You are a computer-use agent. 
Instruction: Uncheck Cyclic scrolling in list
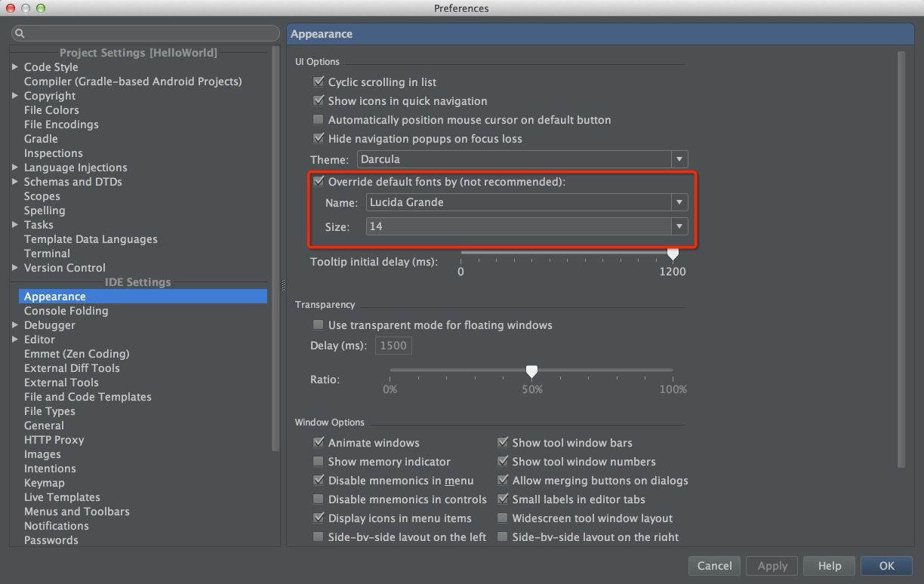(318, 82)
